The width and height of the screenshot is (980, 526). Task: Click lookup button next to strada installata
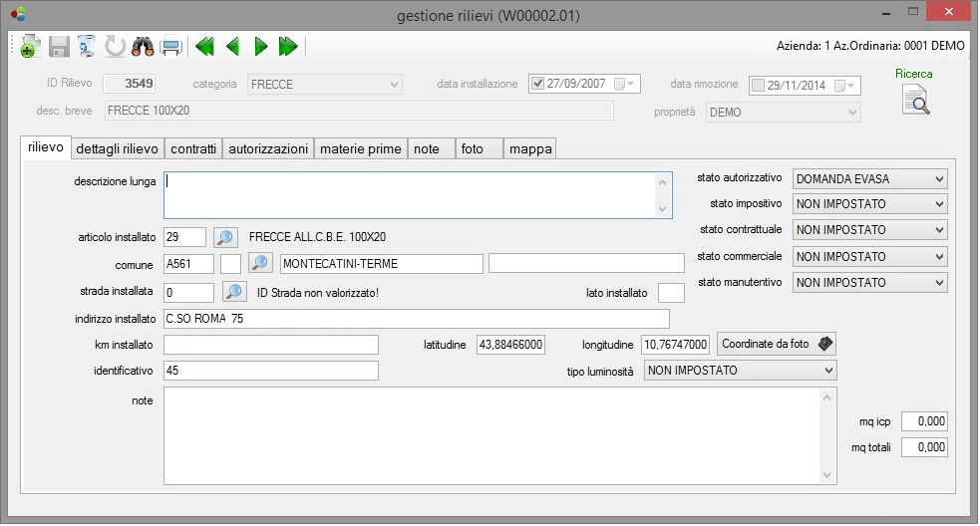coord(234,292)
